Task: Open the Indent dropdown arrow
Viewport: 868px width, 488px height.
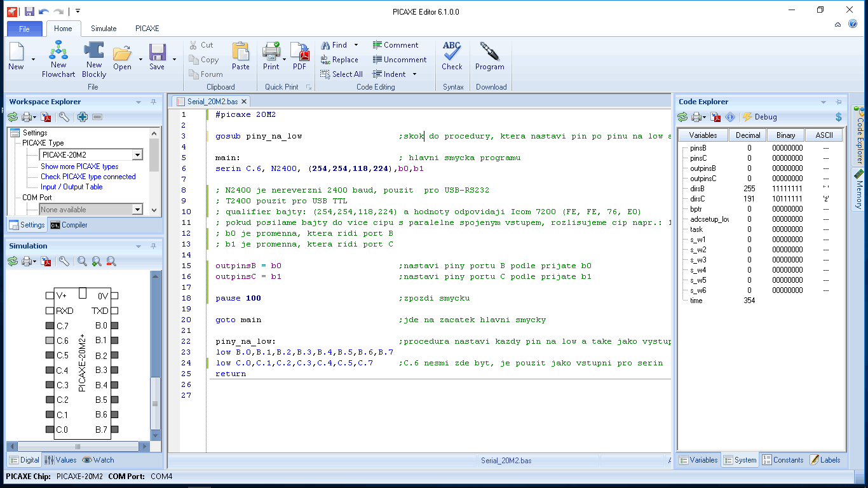Action: coord(414,74)
